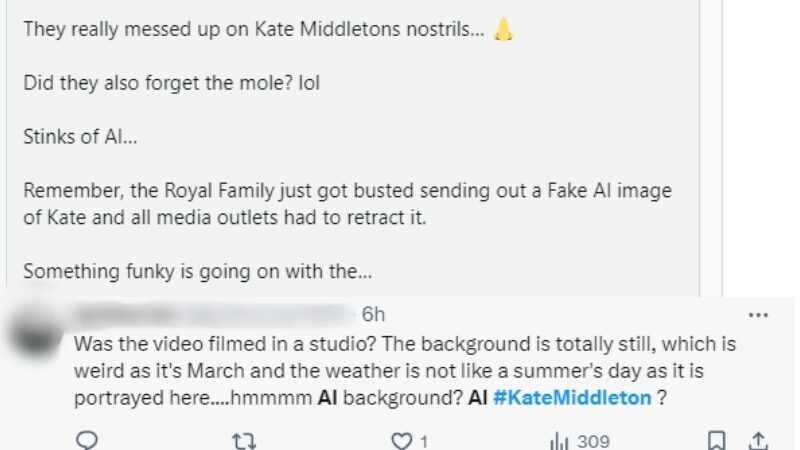Open the blurred profile avatar

pos(37,330)
